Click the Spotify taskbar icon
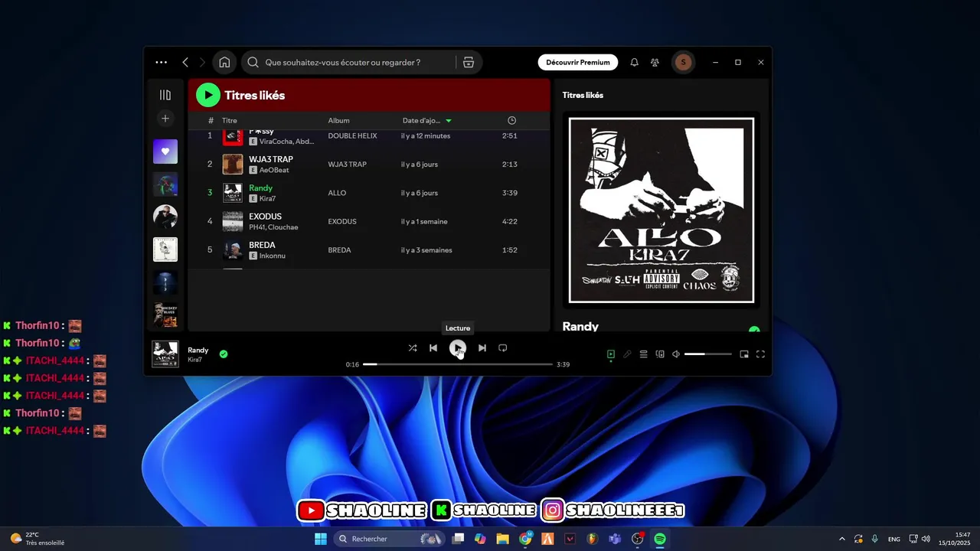 pos(660,539)
